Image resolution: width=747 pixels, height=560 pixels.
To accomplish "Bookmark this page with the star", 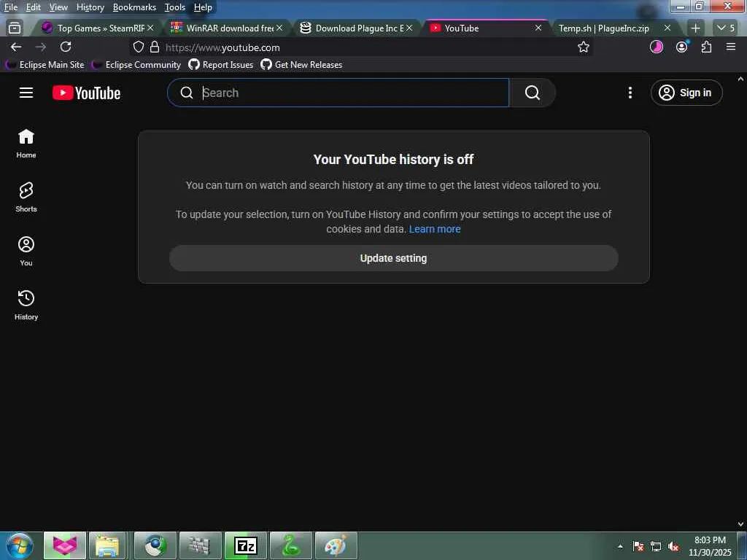I will 583,47.
